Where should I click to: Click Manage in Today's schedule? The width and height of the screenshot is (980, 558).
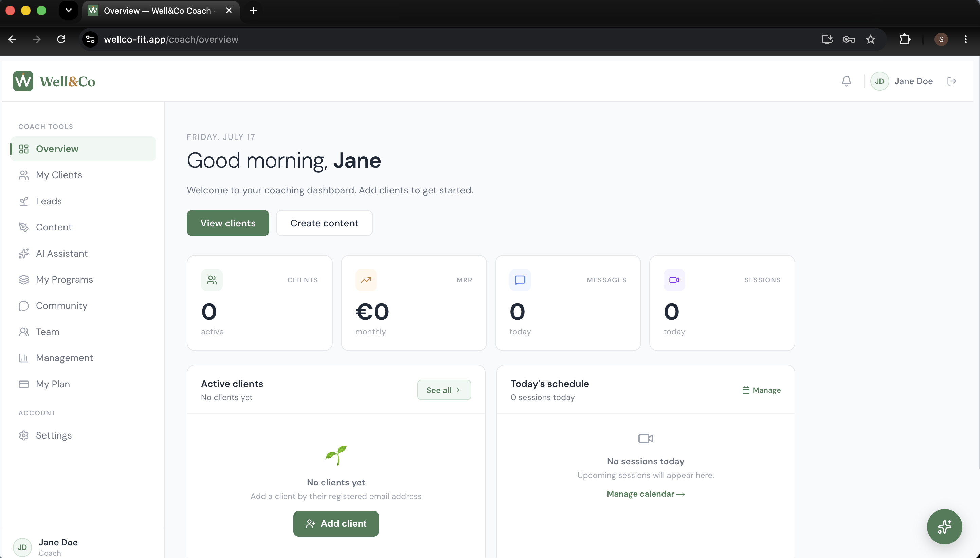(x=761, y=390)
